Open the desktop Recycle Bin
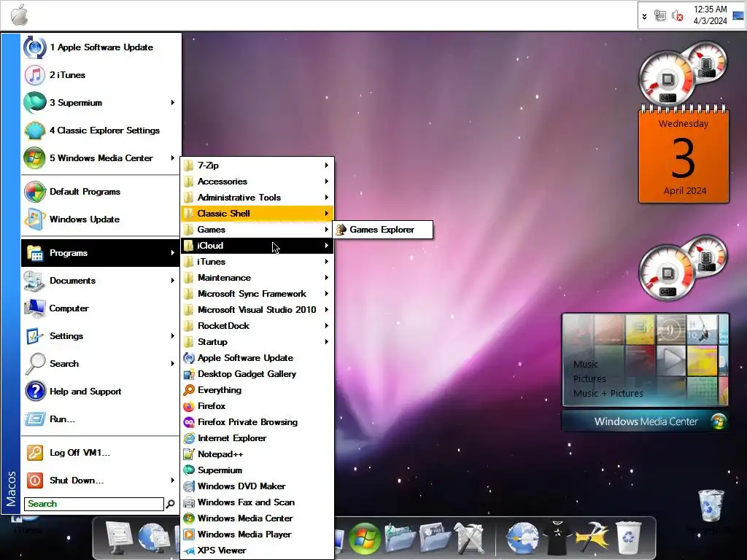Viewport: 747px width, 560px height. click(711, 506)
